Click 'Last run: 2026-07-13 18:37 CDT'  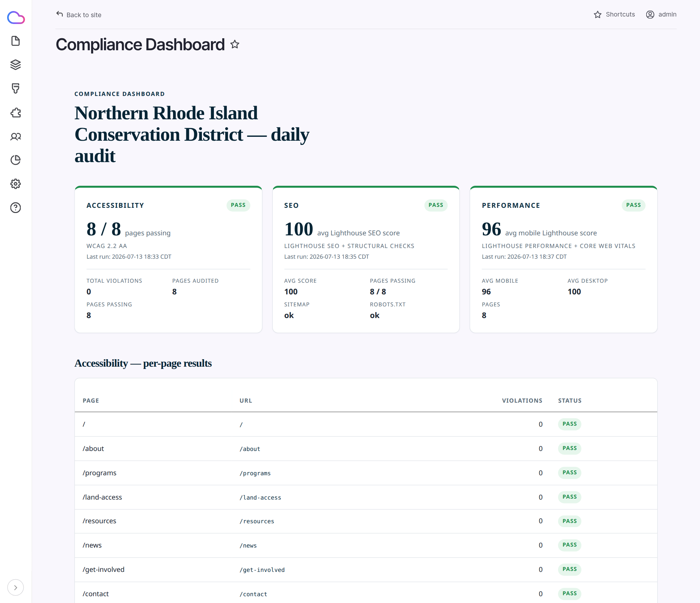(524, 256)
